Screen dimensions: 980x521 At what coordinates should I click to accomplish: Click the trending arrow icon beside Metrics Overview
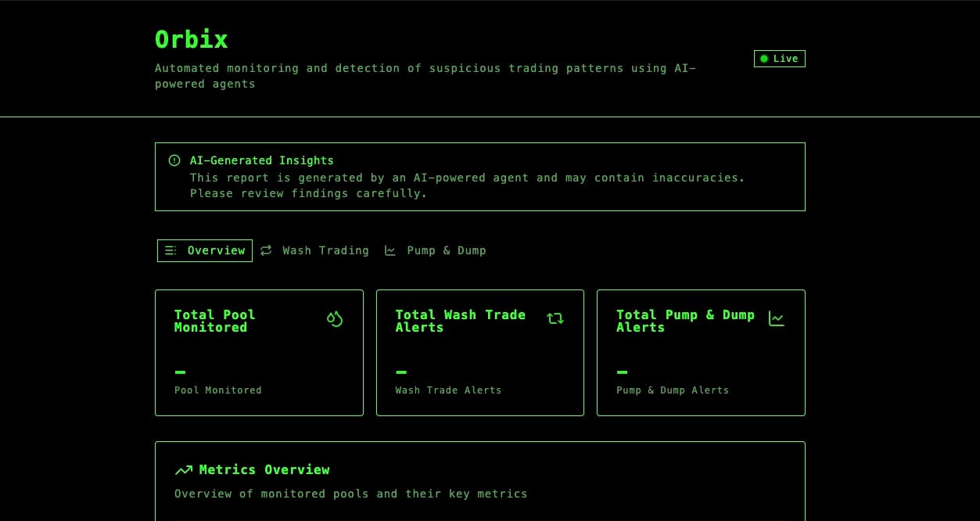(x=184, y=470)
